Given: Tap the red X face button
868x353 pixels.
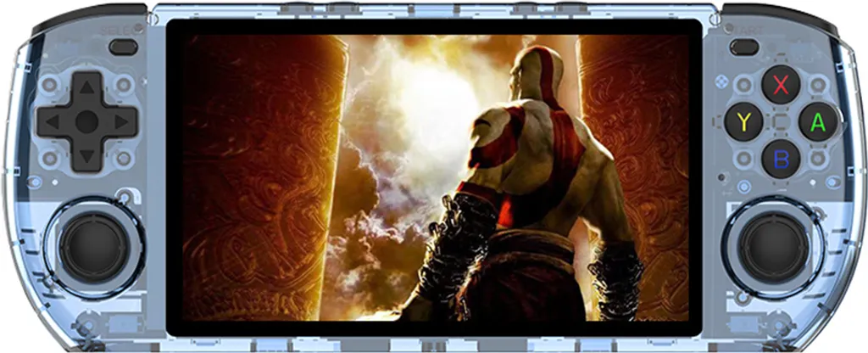Looking at the screenshot, I should tap(781, 84).
